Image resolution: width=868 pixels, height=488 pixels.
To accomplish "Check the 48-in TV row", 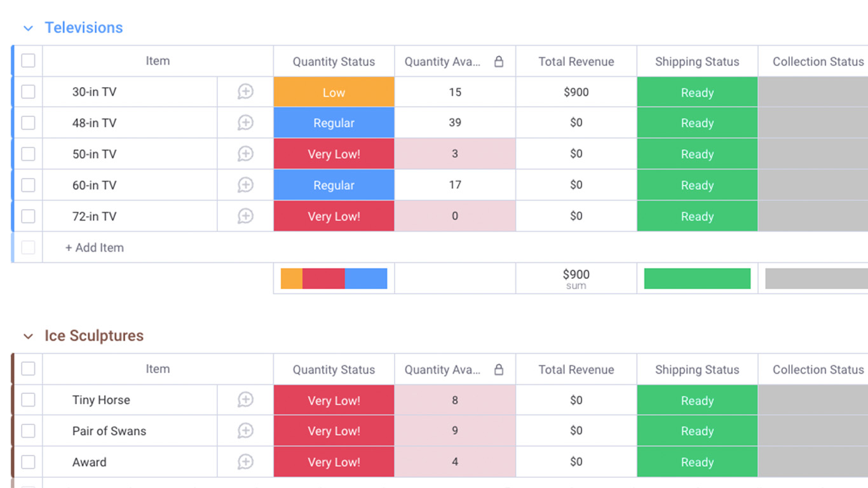I will click(x=28, y=123).
